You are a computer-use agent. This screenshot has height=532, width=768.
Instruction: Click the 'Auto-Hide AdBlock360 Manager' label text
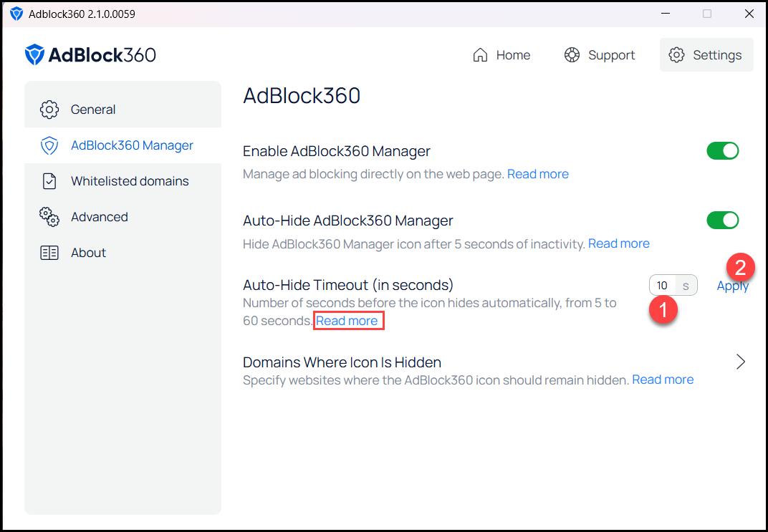pos(348,221)
